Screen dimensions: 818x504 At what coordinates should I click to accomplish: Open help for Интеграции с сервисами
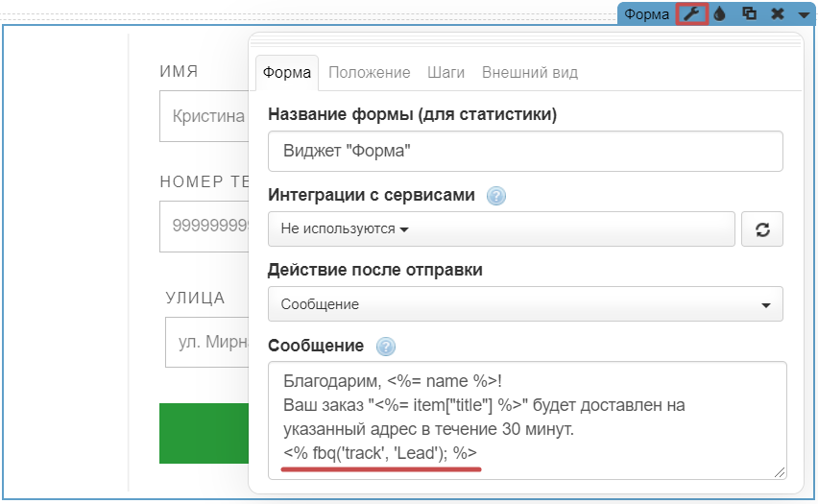(x=495, y=196)
